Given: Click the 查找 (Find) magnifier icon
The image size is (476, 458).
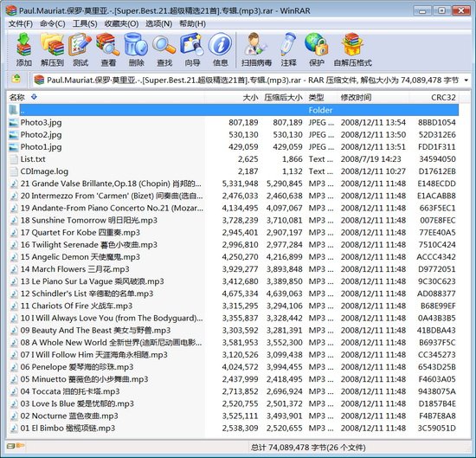Looking at the screenshot, I should pyautogui.click(x=164, y=44).
